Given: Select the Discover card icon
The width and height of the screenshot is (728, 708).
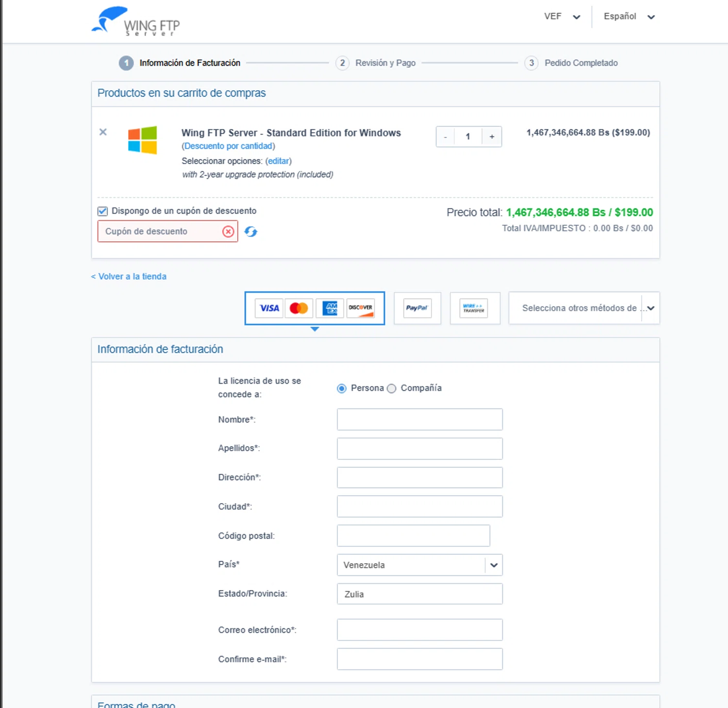Looking at the screenshot, I should pos(361,308).
